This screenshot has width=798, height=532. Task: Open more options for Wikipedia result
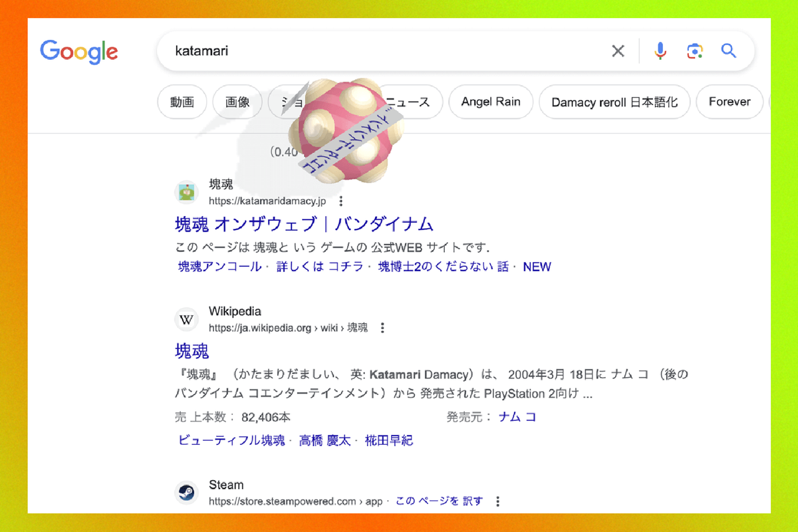point(382,328)
